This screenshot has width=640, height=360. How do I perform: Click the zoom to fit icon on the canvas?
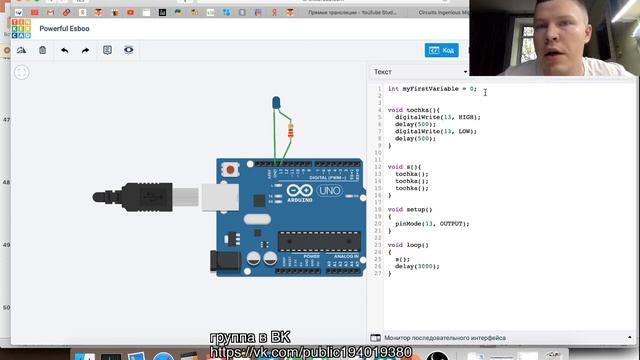click(22, 72)
